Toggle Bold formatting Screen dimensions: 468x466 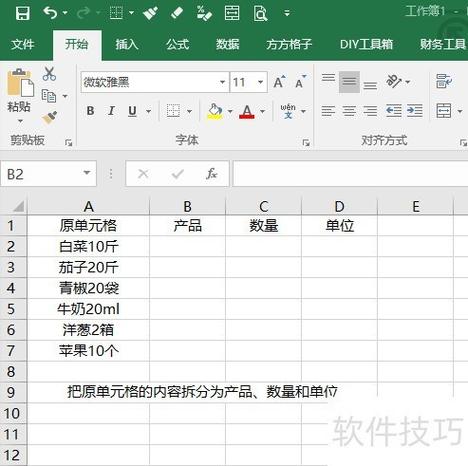(90, 111)
